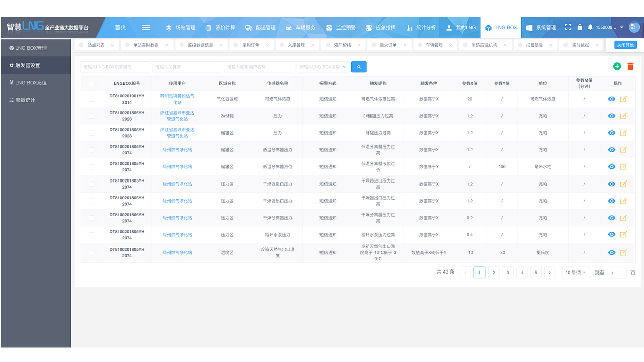Edit the 冷箱天然气出口温度 trigger row
Viewport: 644px width, 362px height.
coord(623,252)
